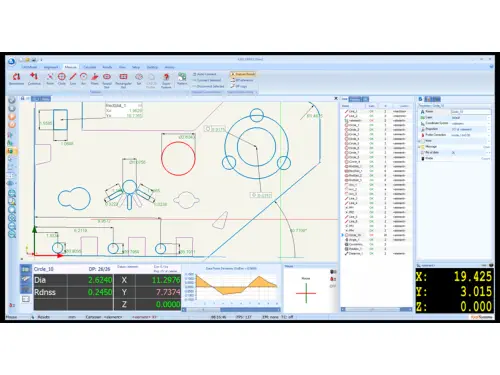The width and height of the screenshot is (500, 375).
Task: Switch to the Measure ribbon tab
Action: pos(70,67)
